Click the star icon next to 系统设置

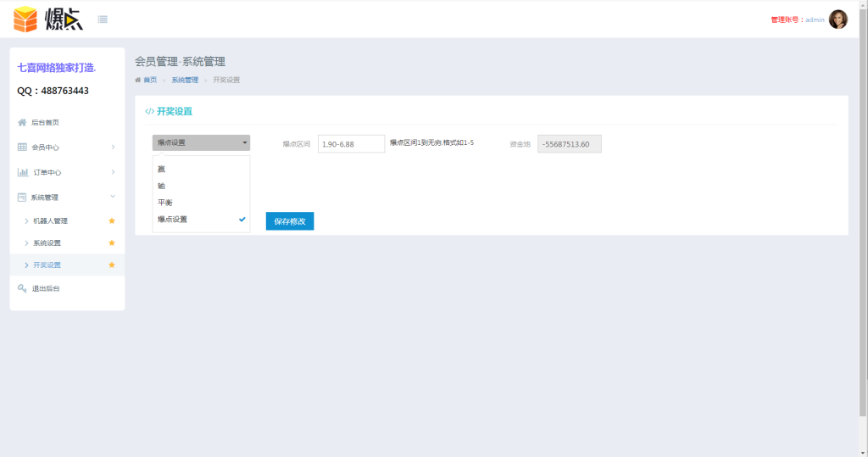pyautogui.click(x=112, y=243)
